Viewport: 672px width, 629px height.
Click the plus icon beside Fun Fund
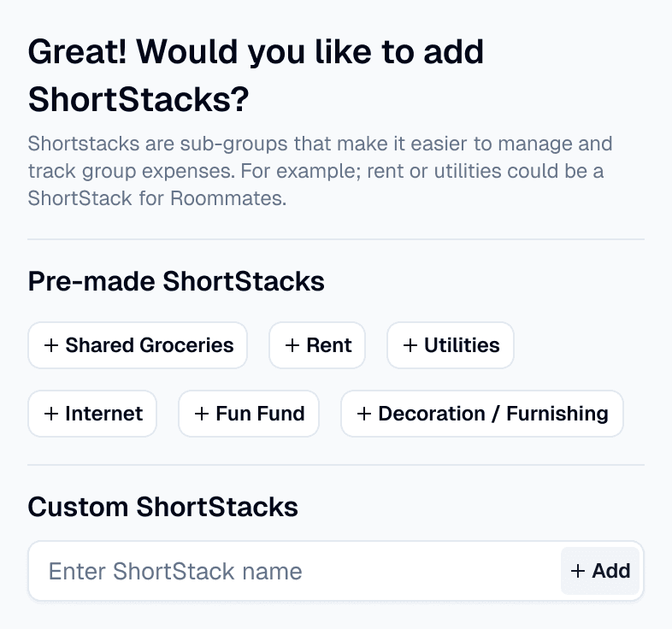tap(203, 414)
